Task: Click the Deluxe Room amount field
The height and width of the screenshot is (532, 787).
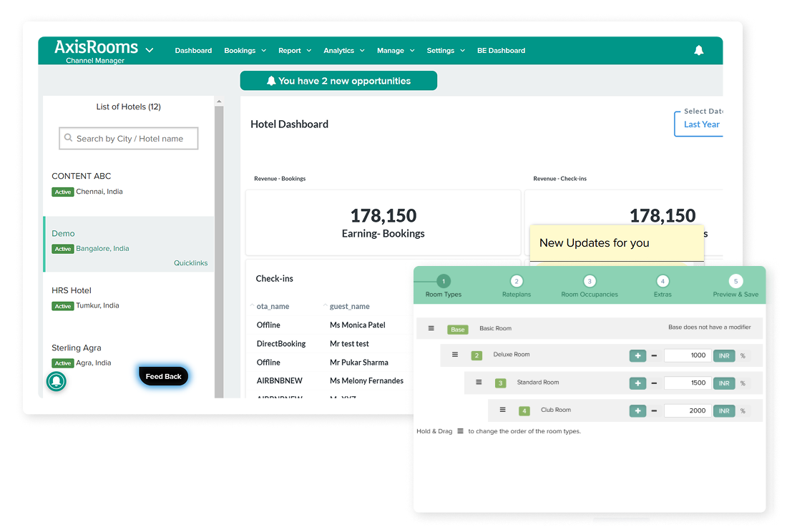Action: (x=687, y=355)
